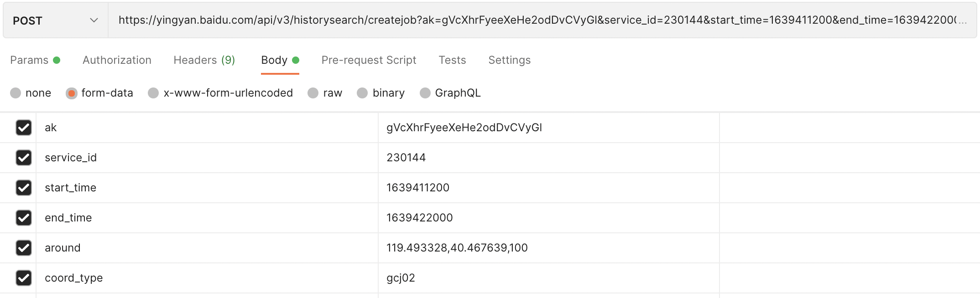980x298 pixels.
Task: Select the Body tab
Action: tap(274, 60)
